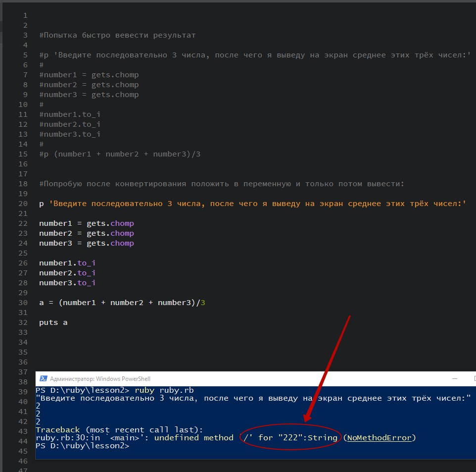Click the 'ruby ruby.rb' command in PowerShell
The height and width of the screenshot is (472, 476).
[x=164, y=390]
